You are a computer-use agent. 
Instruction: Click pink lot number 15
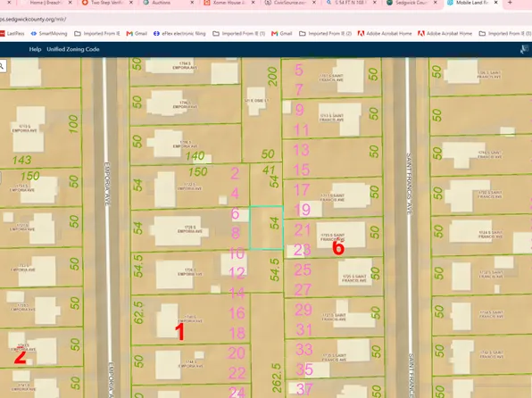[302, 170]
